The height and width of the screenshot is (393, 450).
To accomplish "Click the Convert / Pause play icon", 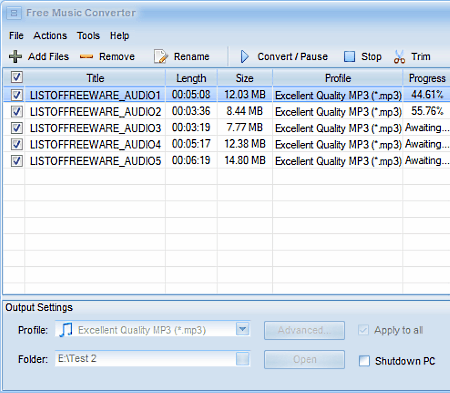I will (x=245, y=57).
